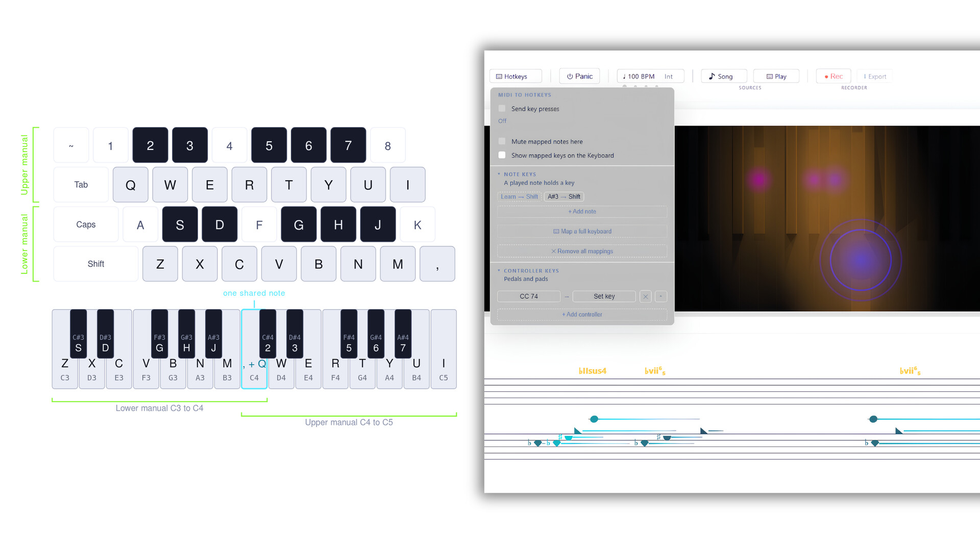The height and width of the screenshot is (551, 980).
Task: Click the M key in the bottom letter row
Action: point(398,264)
